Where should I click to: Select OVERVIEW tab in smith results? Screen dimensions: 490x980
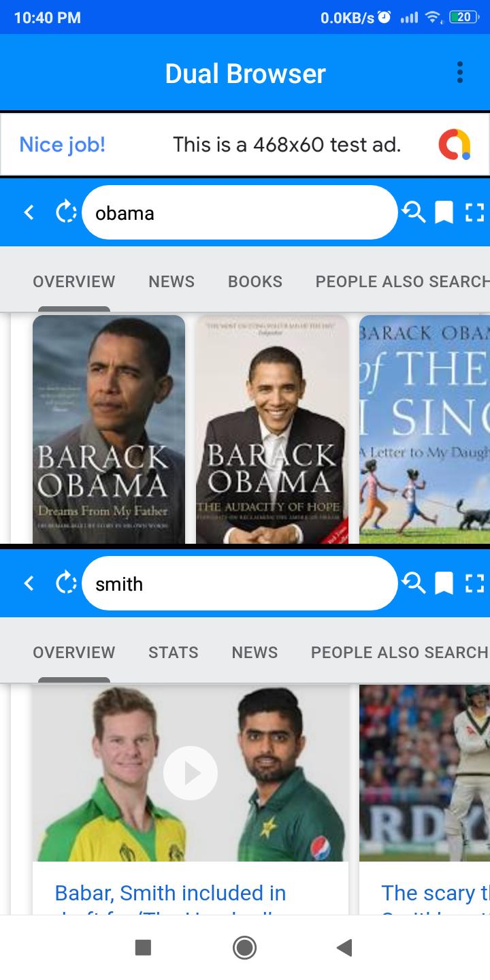[x=74, y=653]
